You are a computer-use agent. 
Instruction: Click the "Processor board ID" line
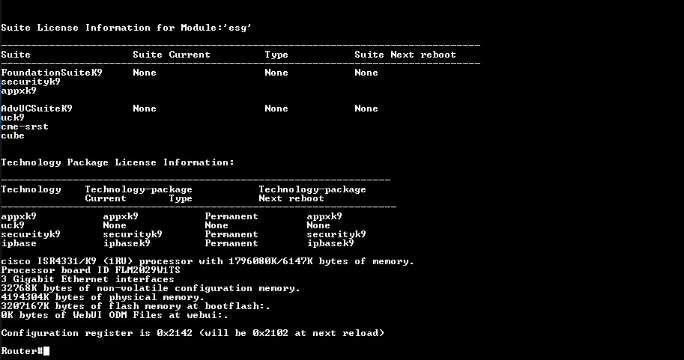(x=91, y=271)
